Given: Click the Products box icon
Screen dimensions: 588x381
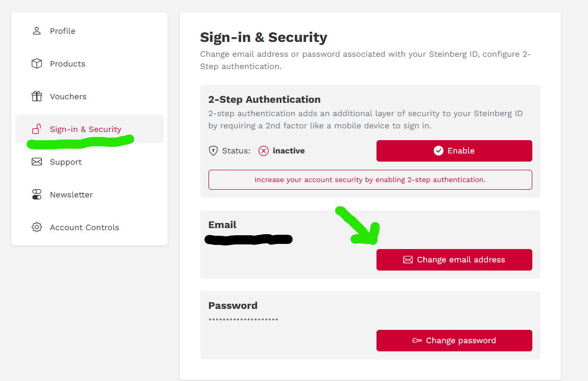Looking at the screenshot, I should click(x=37, y=63).
